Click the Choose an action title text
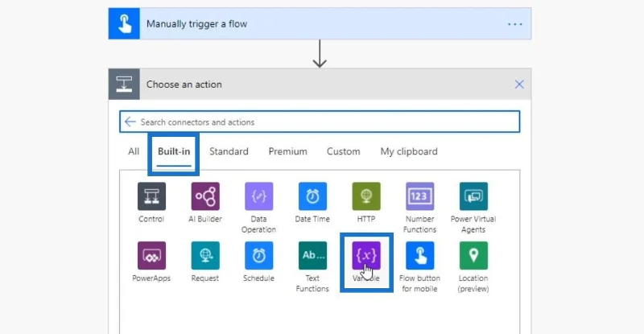 pos(184,85)
